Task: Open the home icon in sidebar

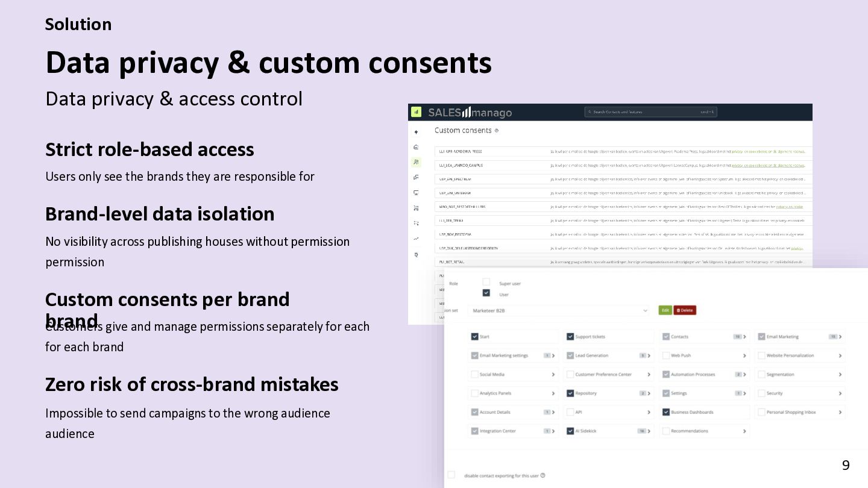Action: pyautogui.click(x=416, y=147)
